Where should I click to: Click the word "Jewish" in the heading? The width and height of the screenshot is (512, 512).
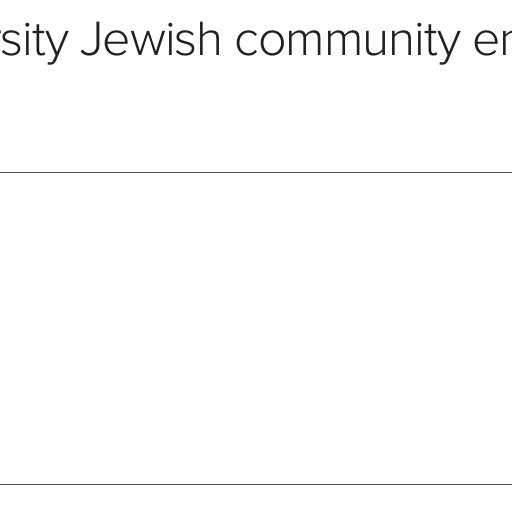click(x=151, y=39)
